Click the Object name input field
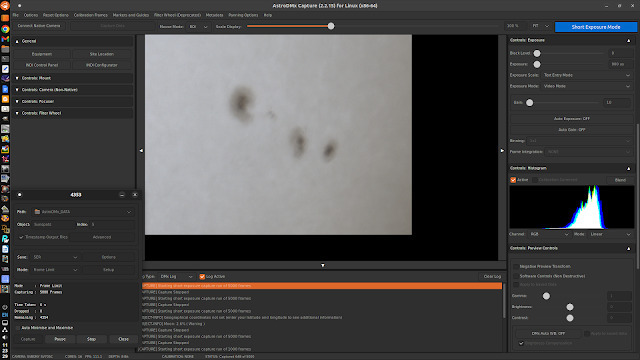Image resolution: width=640 pixels, height=360 pixels. coord(52,224)
